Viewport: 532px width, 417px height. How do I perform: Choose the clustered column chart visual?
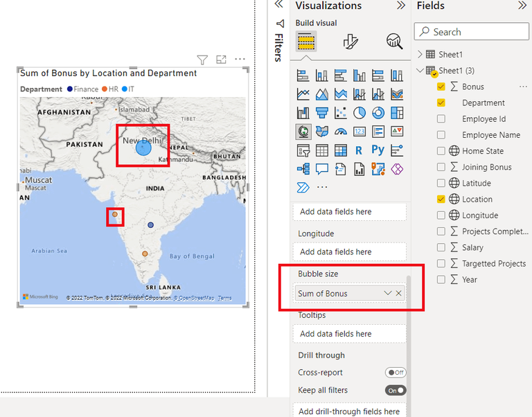tap(360, 75)
